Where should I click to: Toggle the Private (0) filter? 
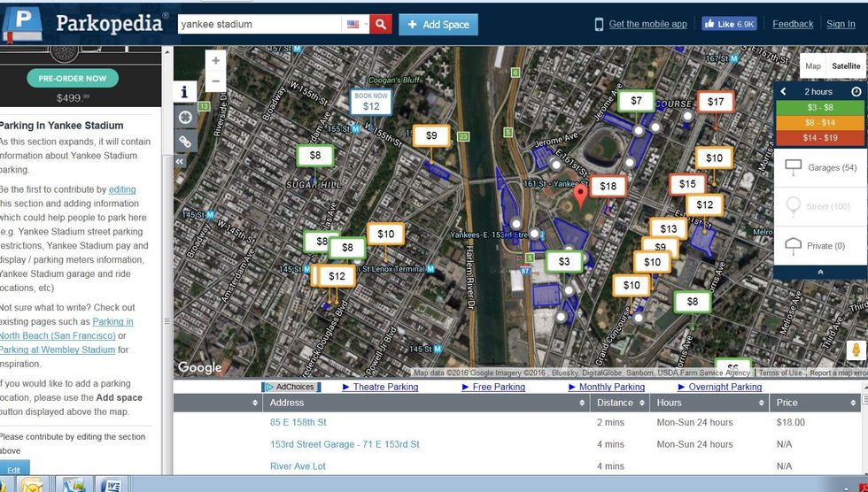point(820,246)
